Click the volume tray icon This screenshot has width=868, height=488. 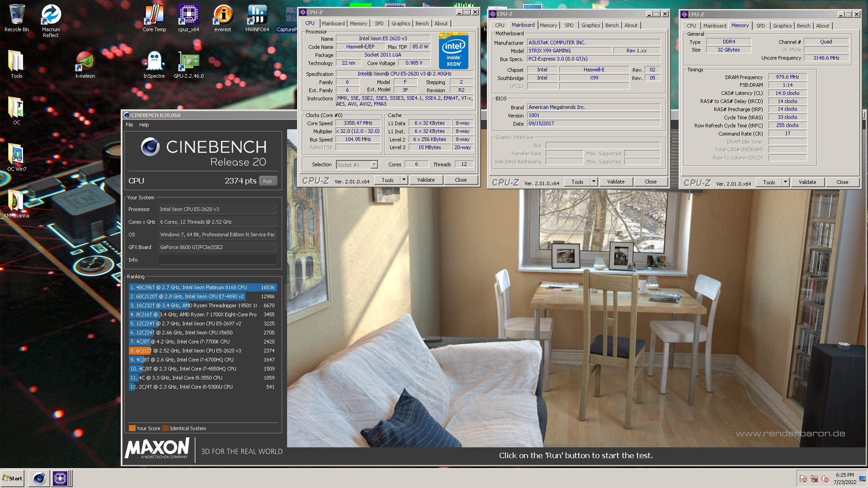(825, 479)
